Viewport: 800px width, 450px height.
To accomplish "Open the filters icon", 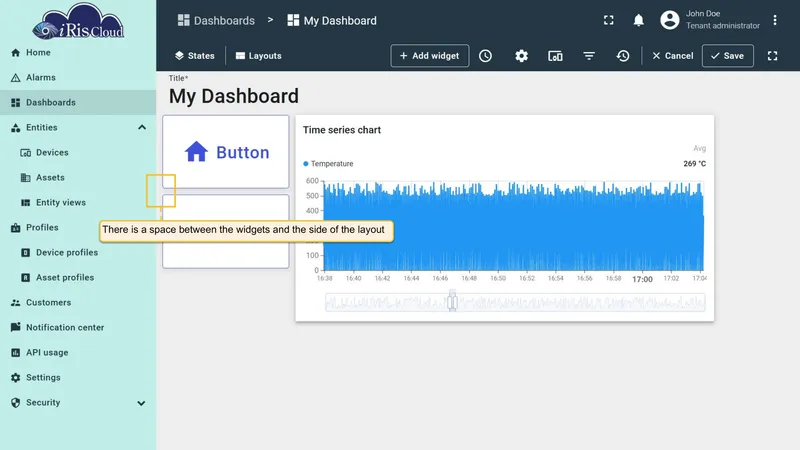I will (589, 56).
